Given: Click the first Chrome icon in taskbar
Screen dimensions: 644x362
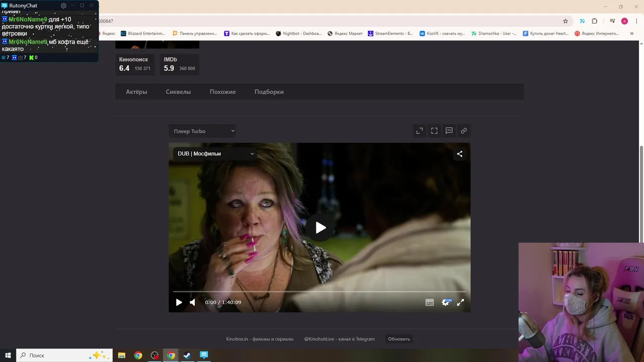Looking at the screenshot, I should 138,355.
